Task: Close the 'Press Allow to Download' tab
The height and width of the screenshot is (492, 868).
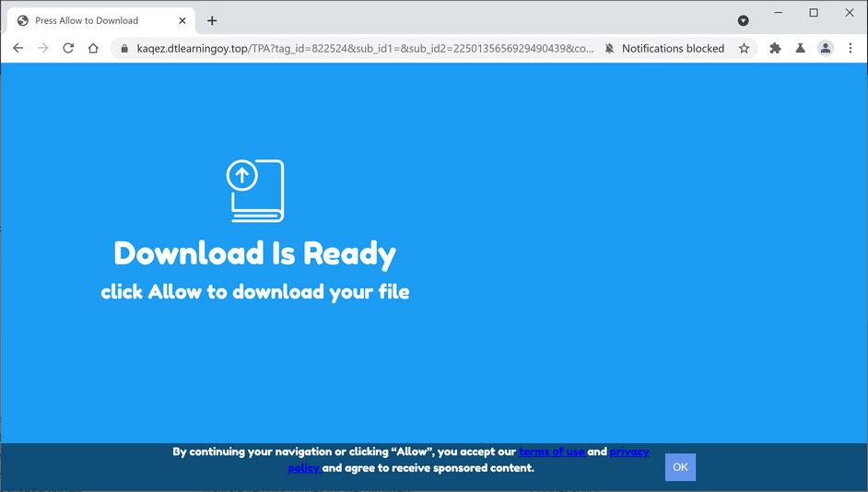Action: click(x=182, y=20)
